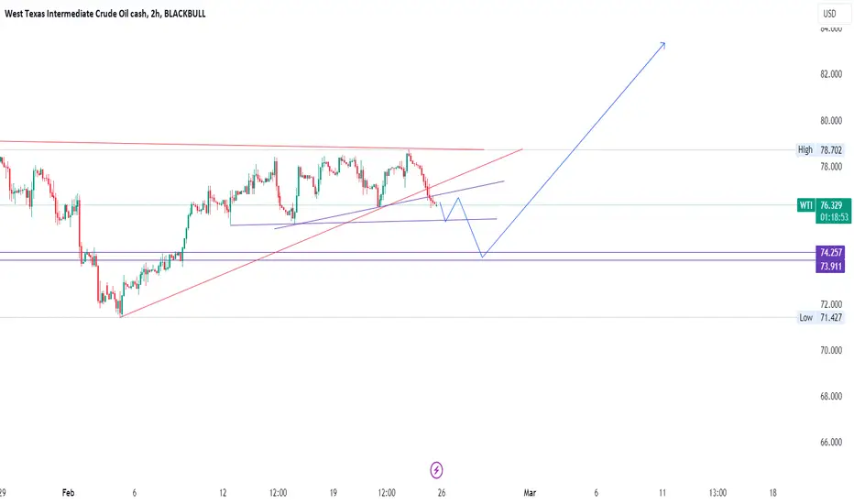Click the purple lightning bolt event icon
This screenshot has width=854, height=504.
pyautogui.click(x=436, y=470)
